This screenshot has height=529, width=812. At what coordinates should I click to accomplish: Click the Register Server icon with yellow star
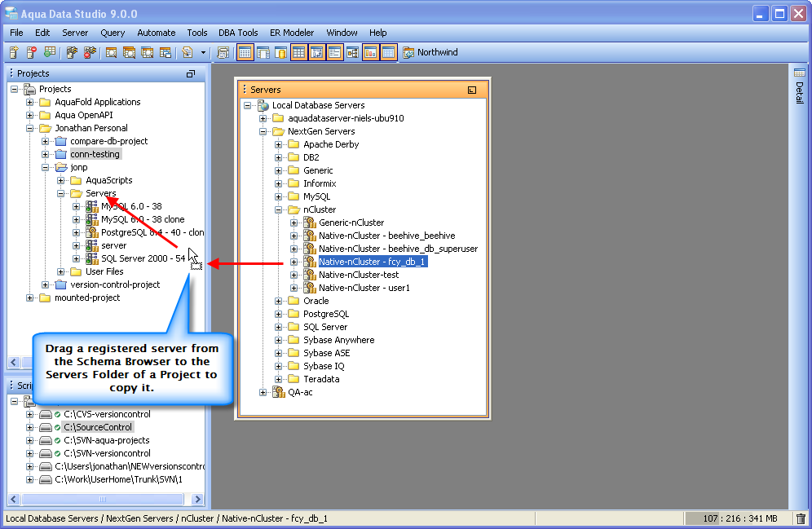[x=14, y=52]
